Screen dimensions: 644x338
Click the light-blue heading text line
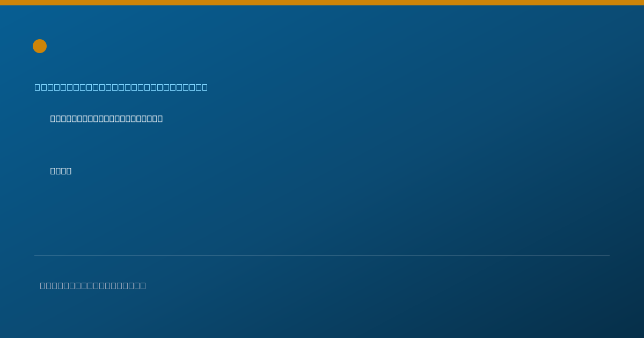(x=121, y=87)
